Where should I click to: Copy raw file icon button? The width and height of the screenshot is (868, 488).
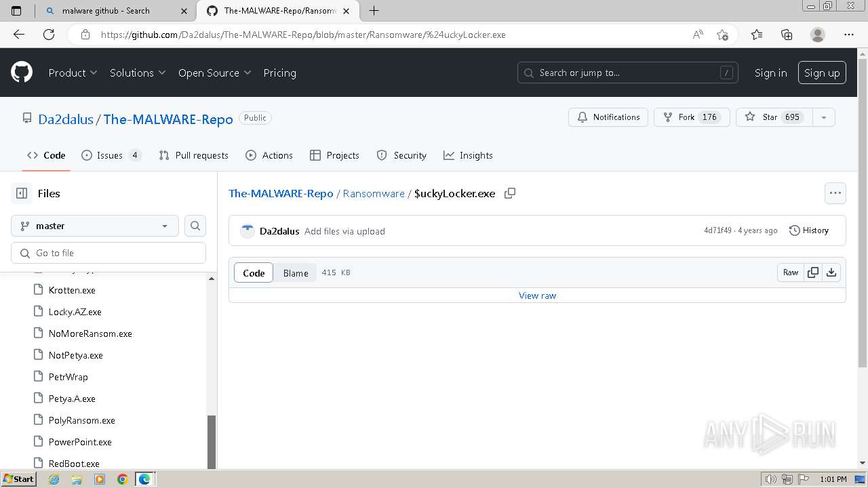(812, 272)
